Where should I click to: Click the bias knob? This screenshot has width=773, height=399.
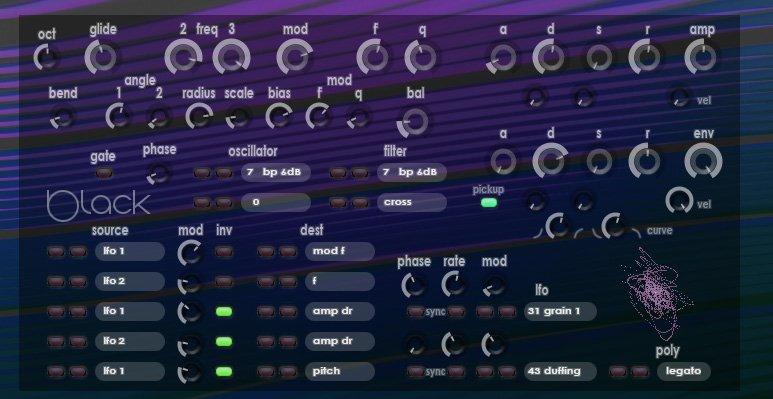[278, 117]
